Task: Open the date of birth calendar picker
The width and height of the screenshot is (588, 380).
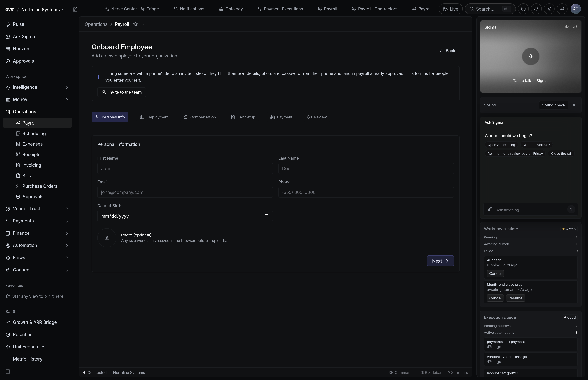Action: (x=266, y=216)
